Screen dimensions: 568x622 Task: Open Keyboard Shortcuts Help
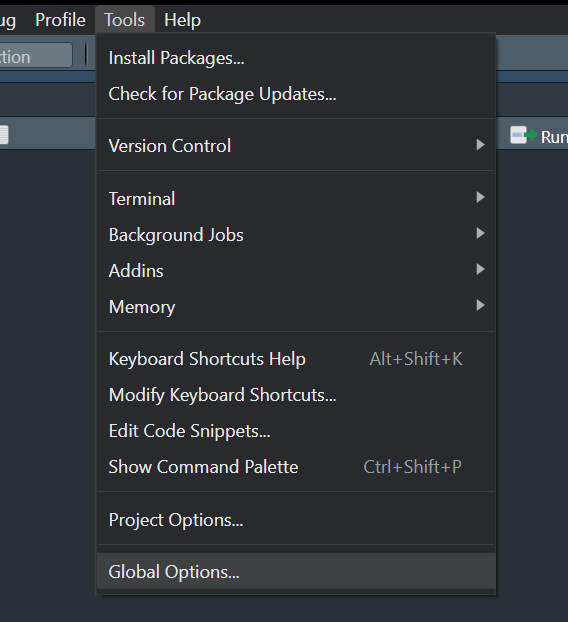[x=296, y=359]
